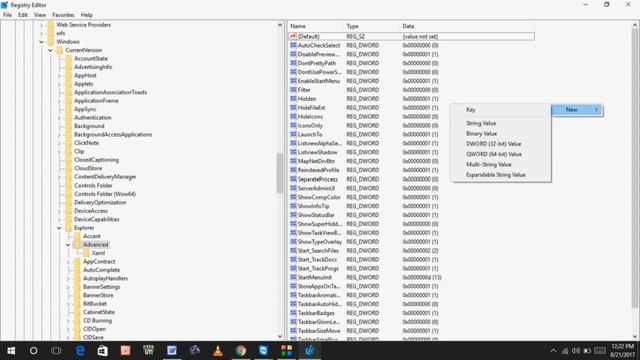The width and height of the screenshot is (640, 360).
Task: Click the LaunchTo value icon
Action: tap(293, 134)
